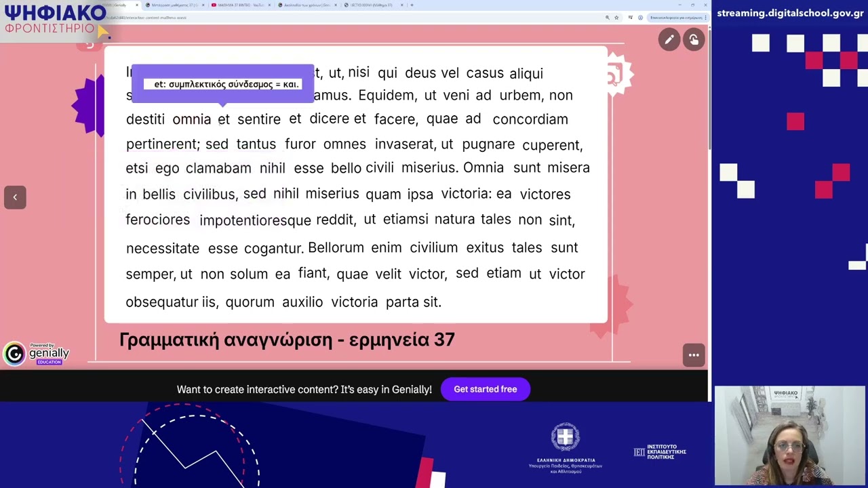Click the browser address bar
Viewport: 868px width, 488px height.
(353, 18)
